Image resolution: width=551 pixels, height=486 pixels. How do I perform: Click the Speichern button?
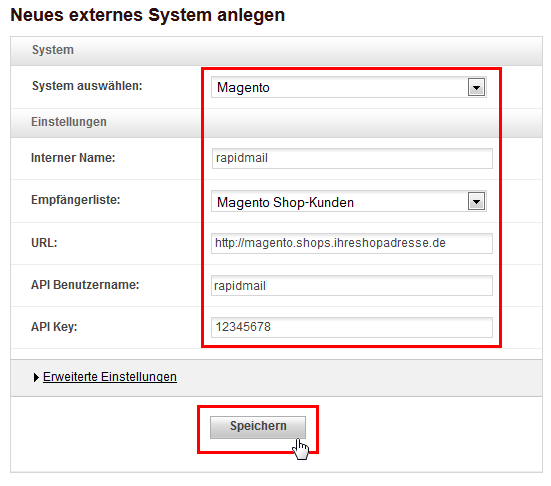258,427
